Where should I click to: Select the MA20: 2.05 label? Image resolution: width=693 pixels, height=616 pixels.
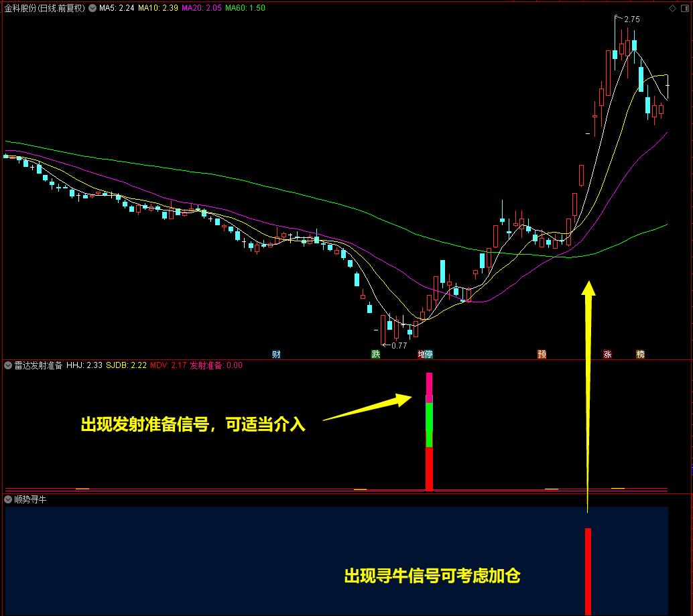click(x=202, y=8)
